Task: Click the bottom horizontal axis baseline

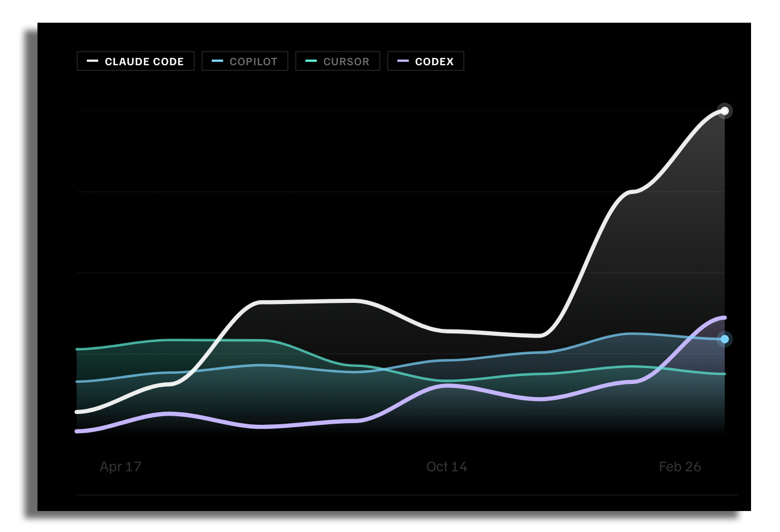Action: click(x=406, y=495)
